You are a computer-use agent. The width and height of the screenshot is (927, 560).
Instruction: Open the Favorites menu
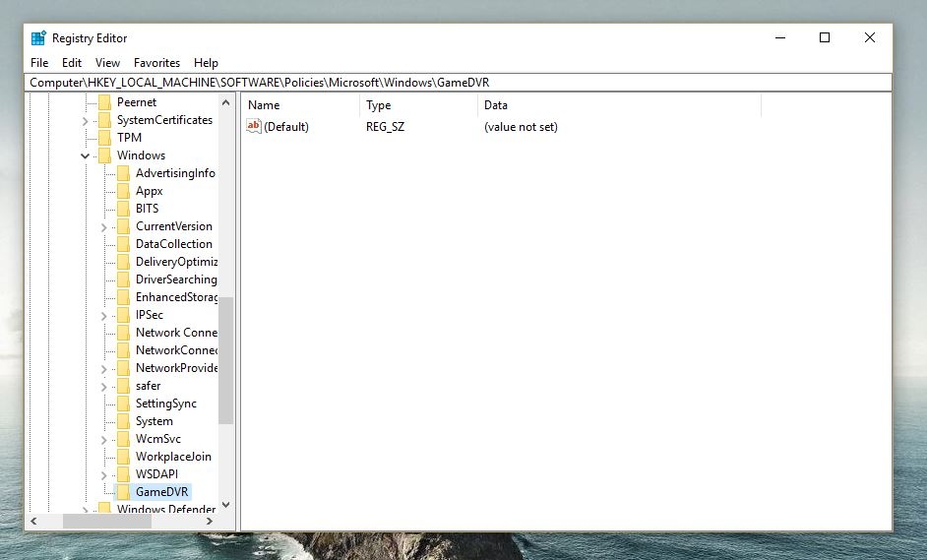(156, 63)
